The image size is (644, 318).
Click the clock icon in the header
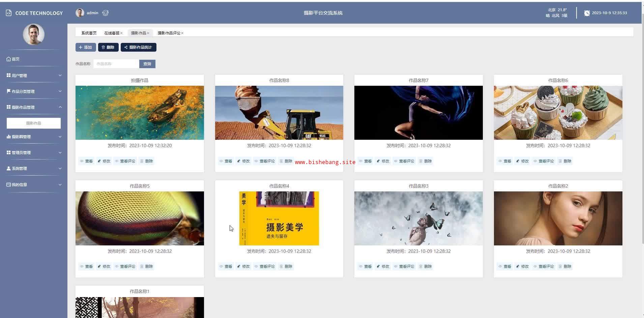587,13
